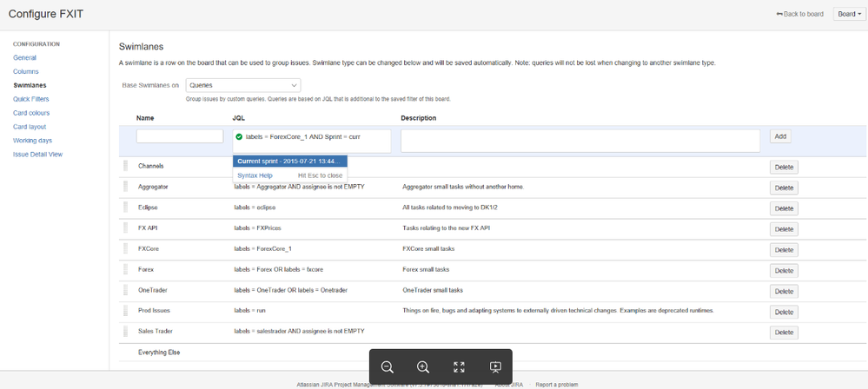Edit the 'labels = eclipse' JQL cell

[255, 208]
